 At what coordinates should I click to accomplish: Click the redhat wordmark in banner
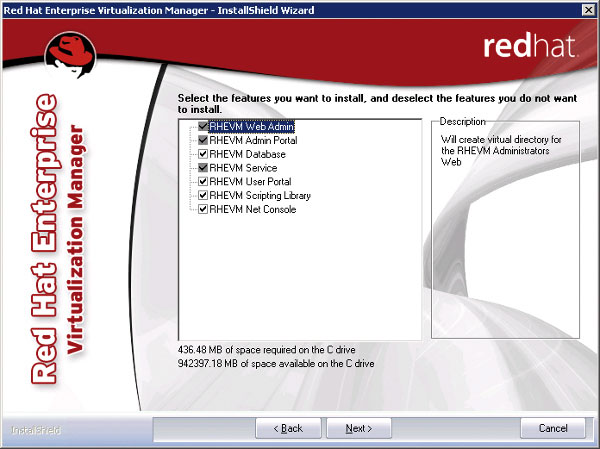click(x=530, y=46)
